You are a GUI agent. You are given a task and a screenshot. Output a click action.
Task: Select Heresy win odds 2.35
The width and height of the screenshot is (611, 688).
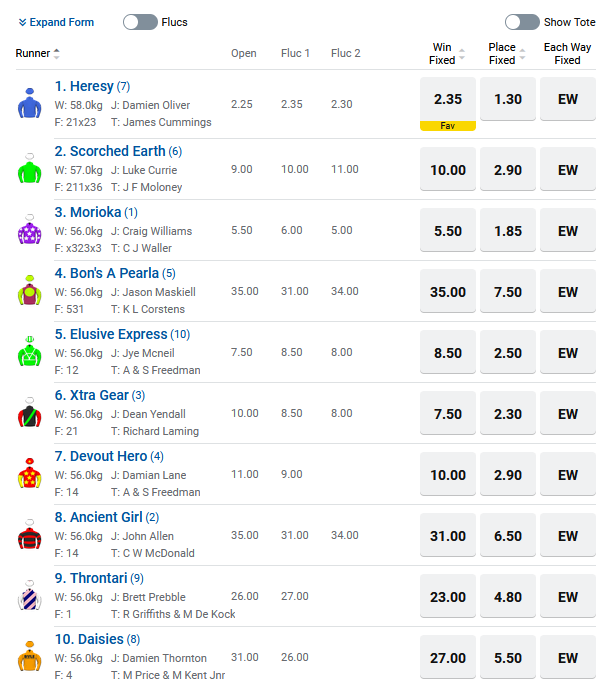pyautogui.click(x=447, y=99)
